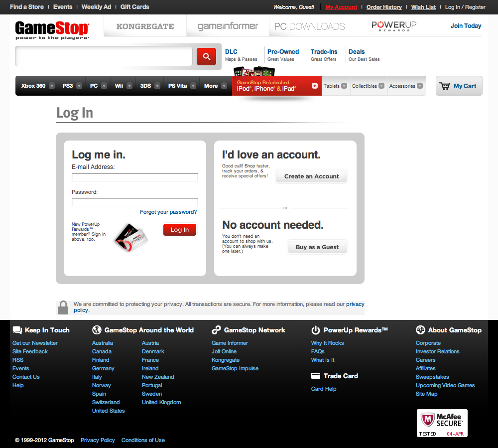Open the GameStop Refurbished red dropdown
The height and width of the screenshot is (448, 498).
314,85
